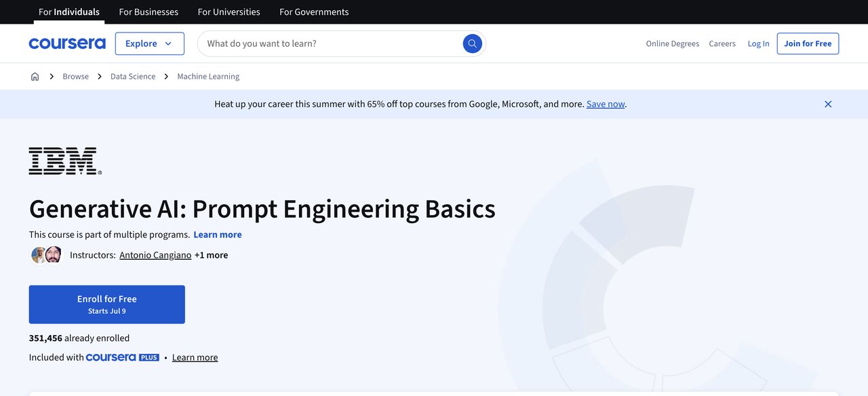Screen dimensions: 868x396
Task: Click the home icon in the breadcrumb
Action: (x=35, y=76)
